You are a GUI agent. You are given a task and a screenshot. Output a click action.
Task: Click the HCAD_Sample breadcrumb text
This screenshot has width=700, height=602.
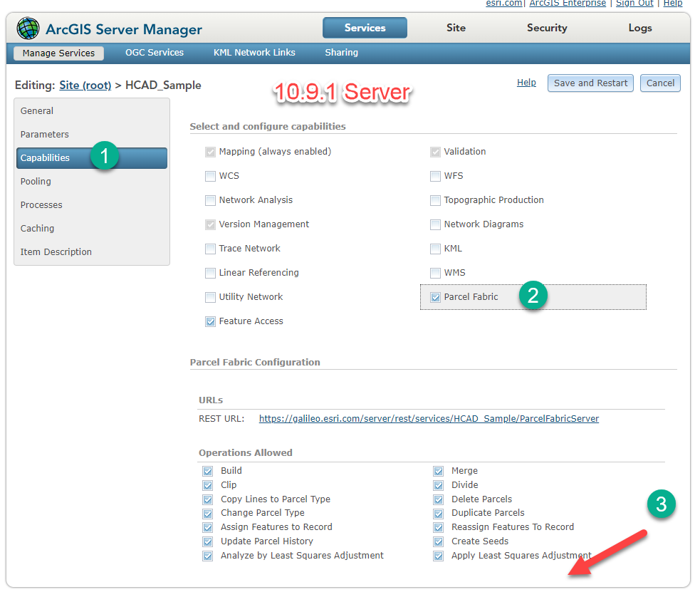[163, 85]
